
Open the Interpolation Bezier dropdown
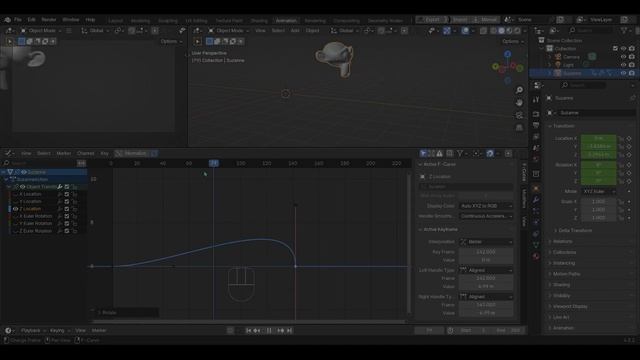(486, 242)
